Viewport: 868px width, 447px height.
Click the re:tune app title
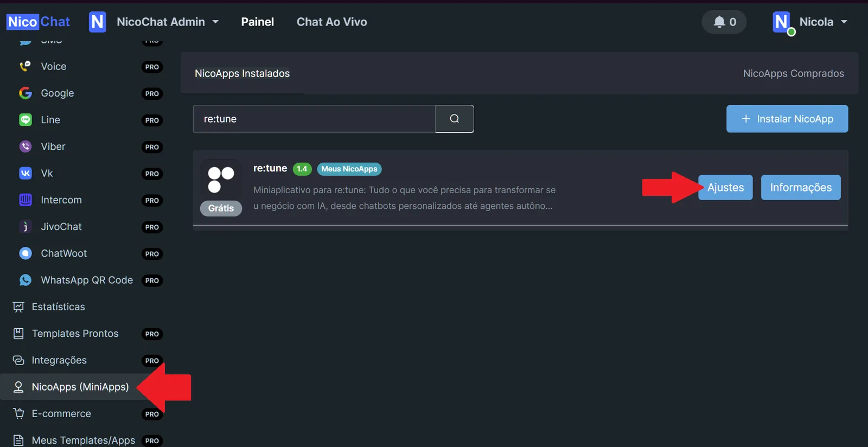click(x=270, y=168)
